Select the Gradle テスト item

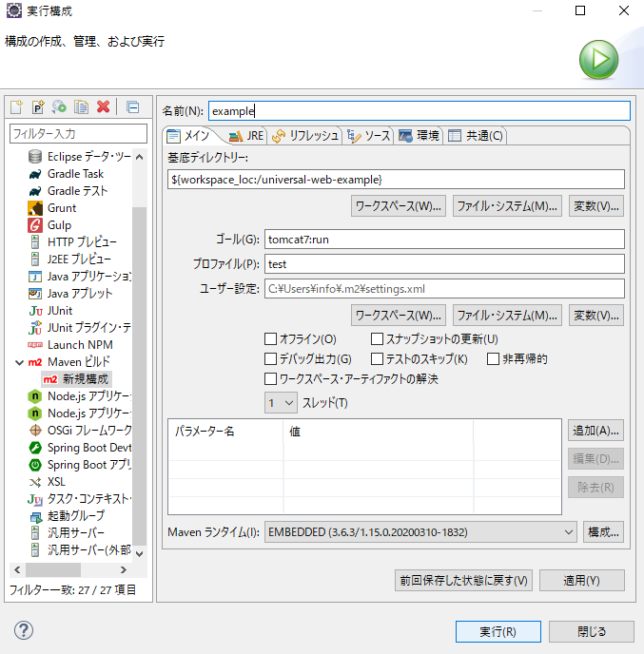coord(68,191)
